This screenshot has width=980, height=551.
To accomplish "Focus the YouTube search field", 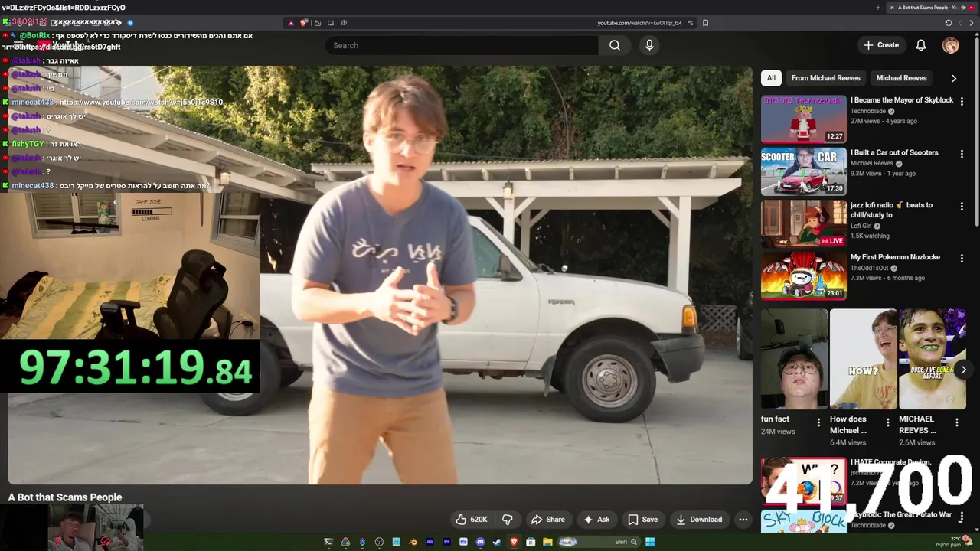I will [462, 45].
